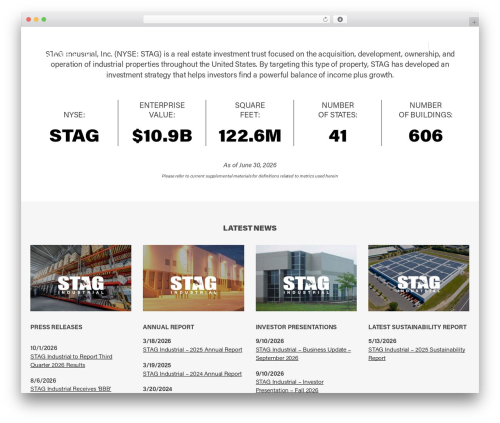Click the '3/20/2024' annual report date
The image size is (500, 423).
pyautogui.click(x=157, y=389)
